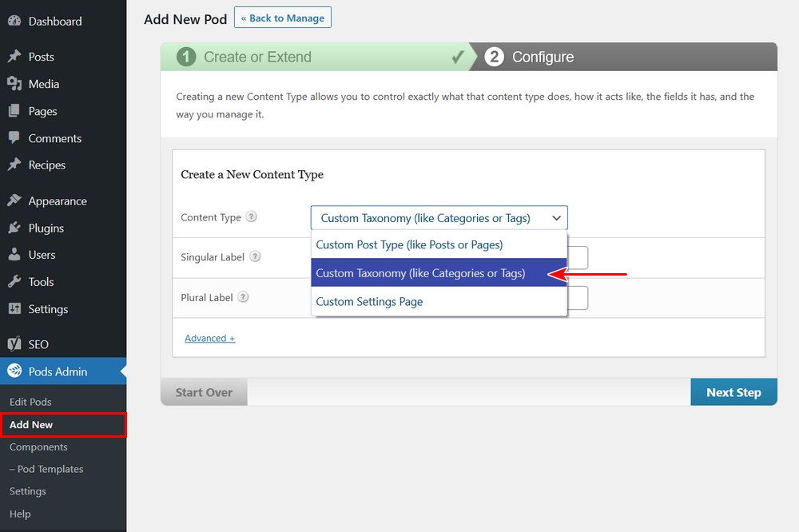Click the Singular Label input field
Screen dimensions: 799x532
(x=578, y=257)
